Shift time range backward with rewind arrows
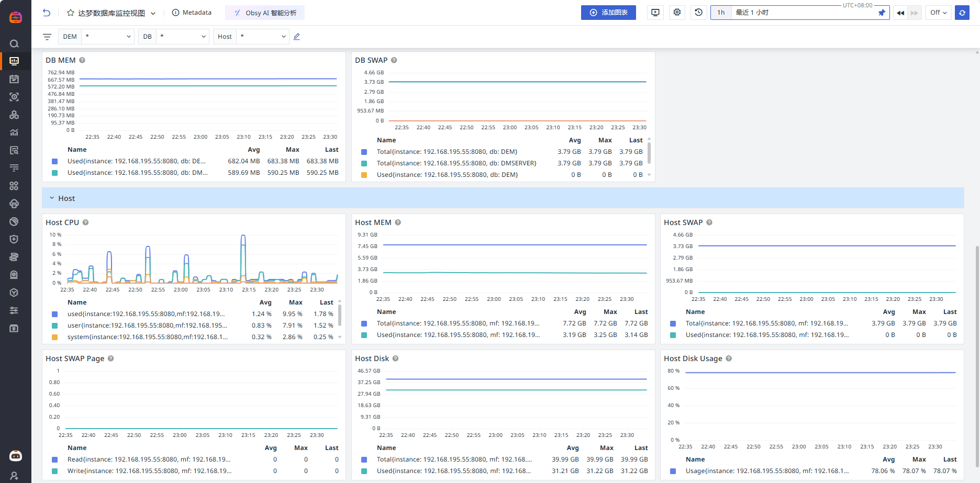Viewport: 980px width, 483px height. tap(900, 13)
